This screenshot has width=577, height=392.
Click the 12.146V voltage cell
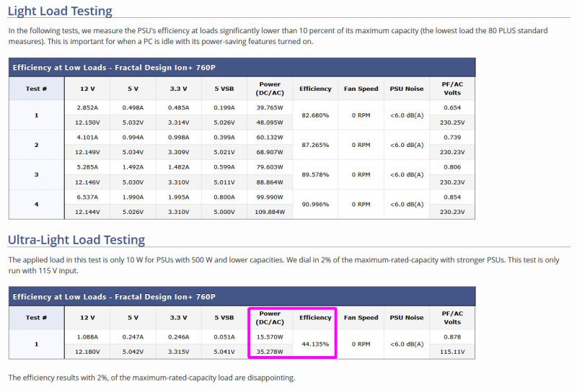87,182
